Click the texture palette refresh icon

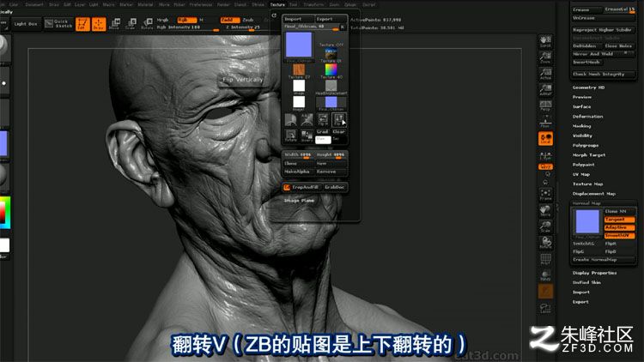[274, 15]
